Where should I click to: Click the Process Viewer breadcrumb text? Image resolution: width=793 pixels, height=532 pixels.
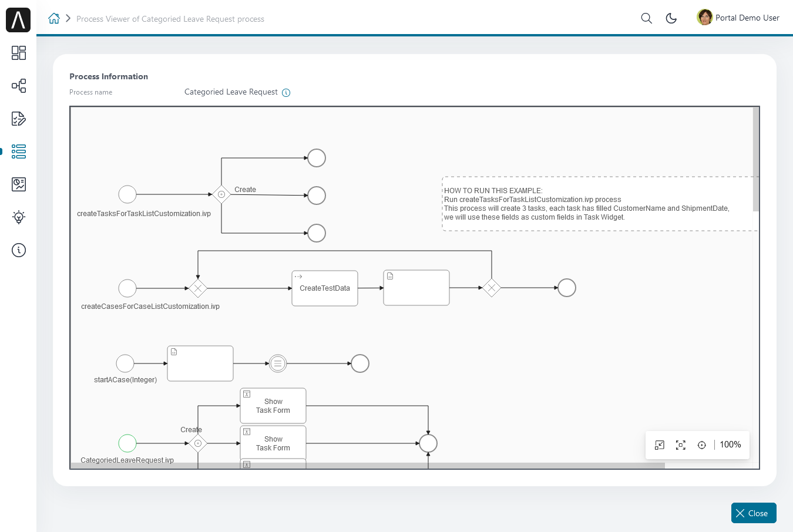[170, 19]
